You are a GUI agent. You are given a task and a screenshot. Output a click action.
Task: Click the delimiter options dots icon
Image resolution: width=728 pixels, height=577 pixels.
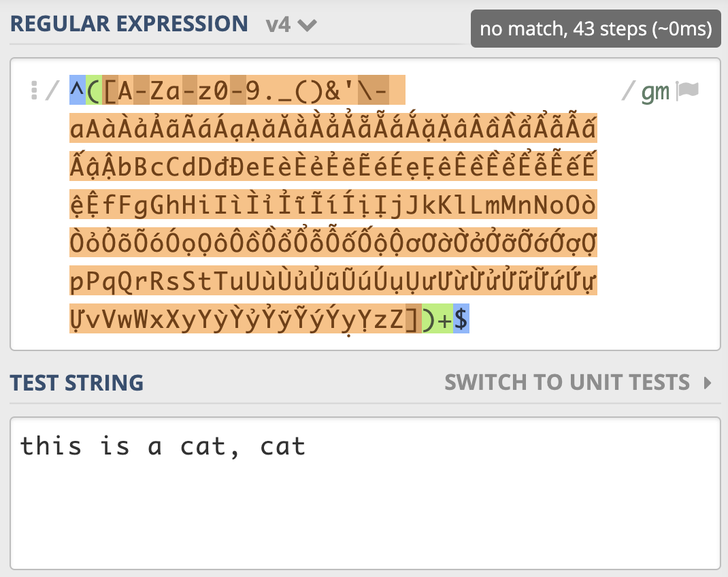tap(34, 90)
